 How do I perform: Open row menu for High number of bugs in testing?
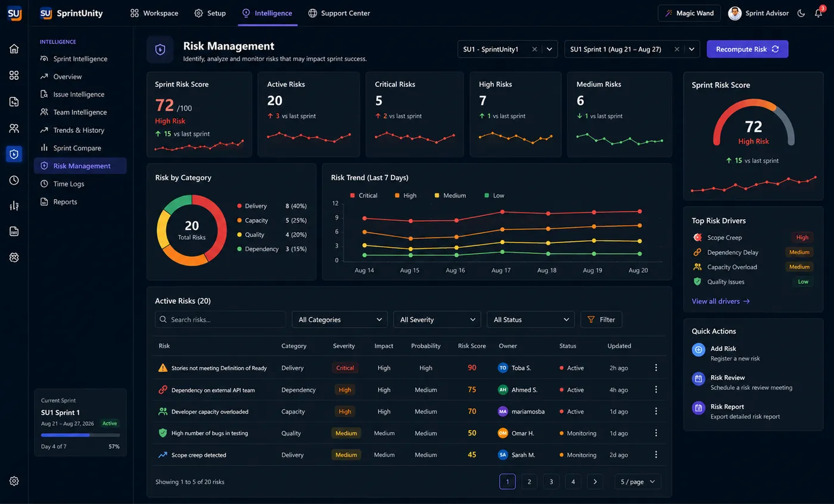click(x=656, y=433)
